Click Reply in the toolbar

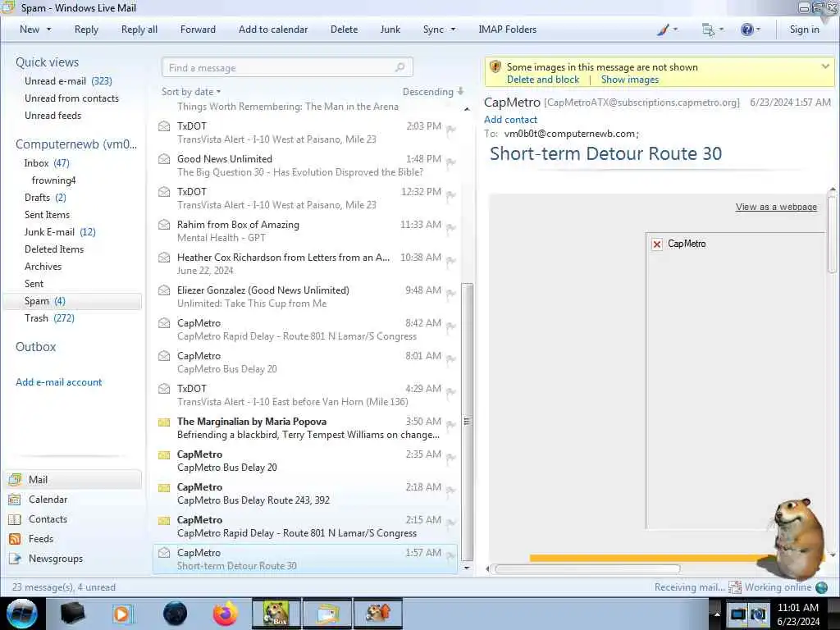point(86,30)
